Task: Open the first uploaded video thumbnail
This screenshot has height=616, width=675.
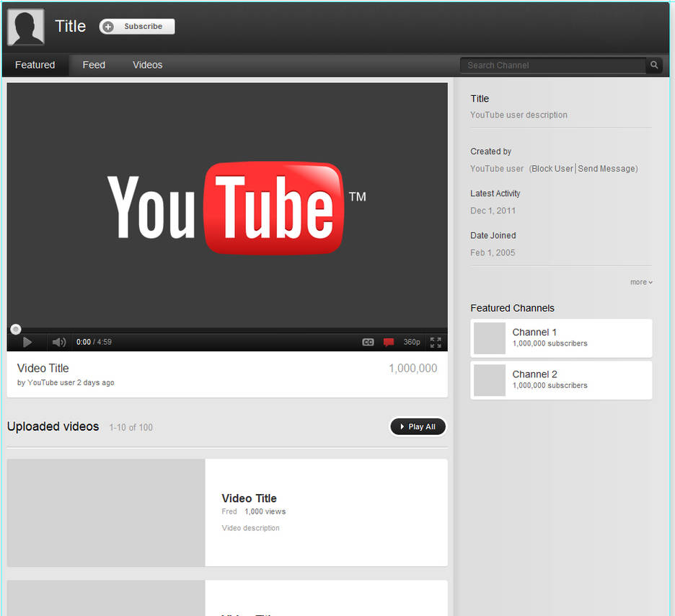Action: (106, 513)
